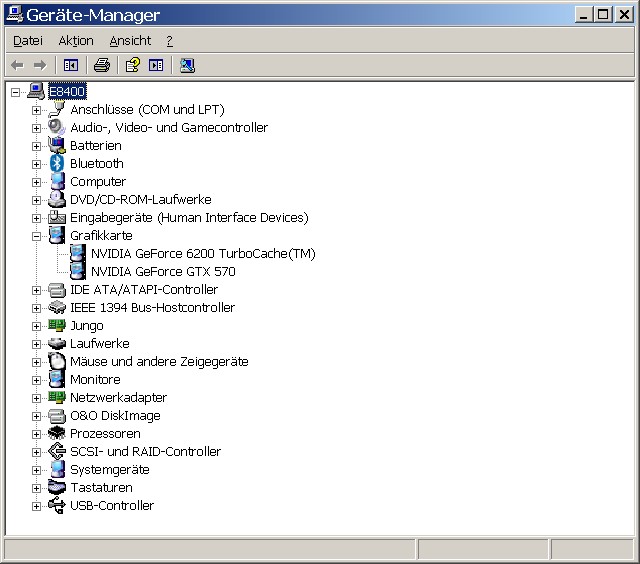Maximize the Geräte-Manager window
The image size is (640, 564).
tap(603, 15)
